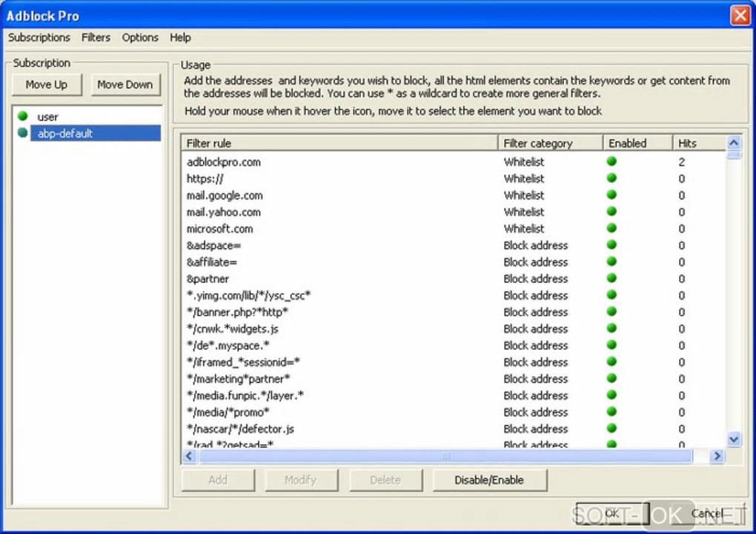Click the green status dot beside user
Screen dimensions: 756x534
tap(22, 116)
